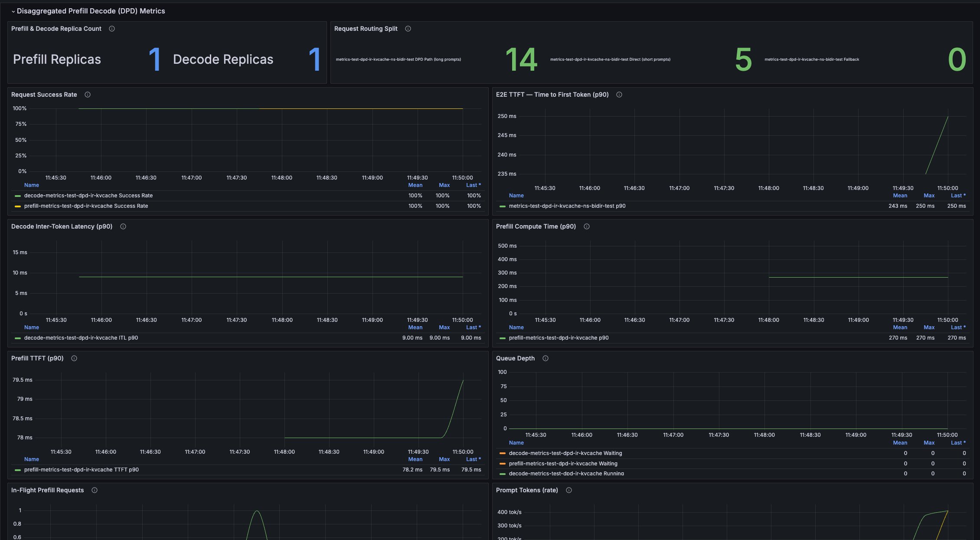980x540 pixels.
Task: Click the 9.00 ms Last value in ITL legend
Action: (x=471, y=338)
